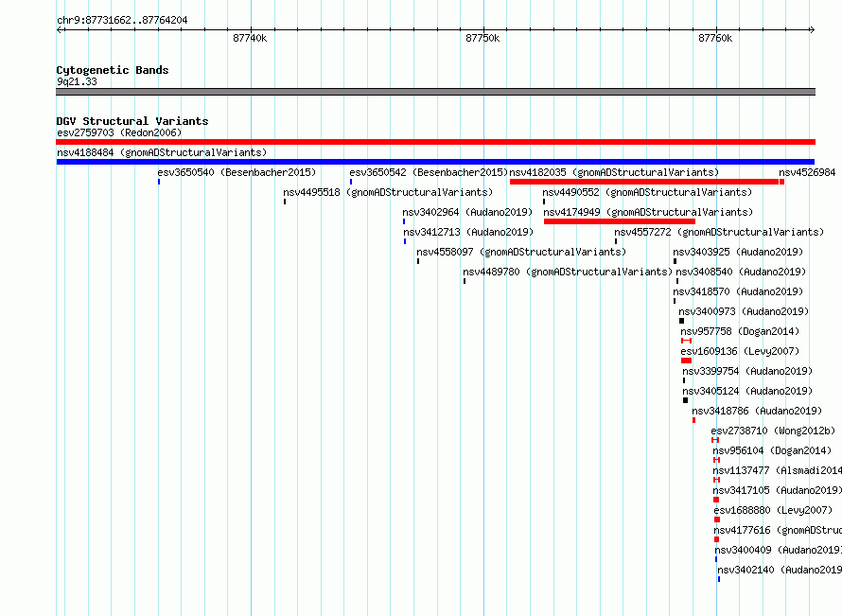This screenshot has width=842, height=616.
Task: Click the red esv2759703 Redon2006 variant bar
Action: (x=435, y=142)
